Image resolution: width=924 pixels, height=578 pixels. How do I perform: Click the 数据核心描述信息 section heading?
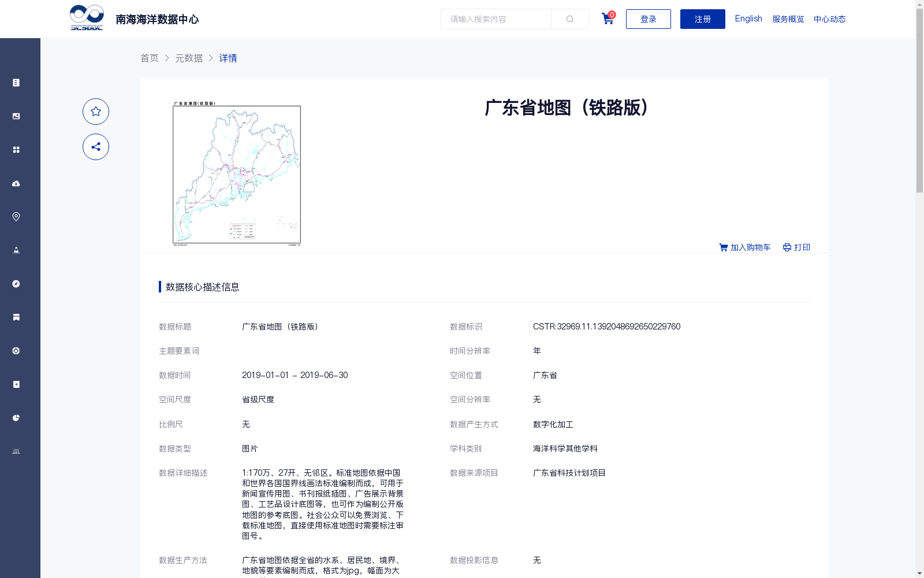point(203,287)
